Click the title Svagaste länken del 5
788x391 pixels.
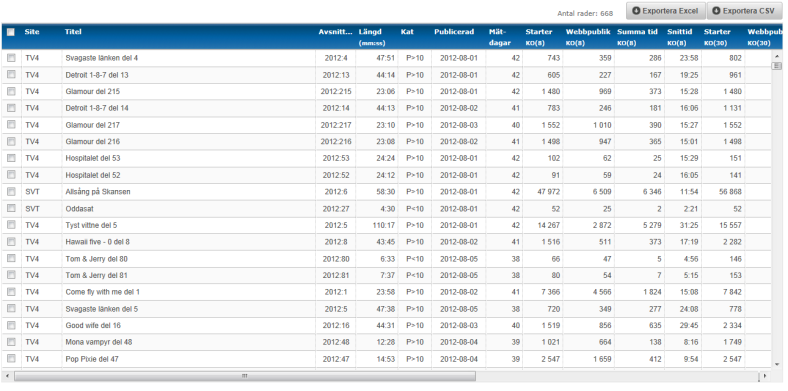102,309
